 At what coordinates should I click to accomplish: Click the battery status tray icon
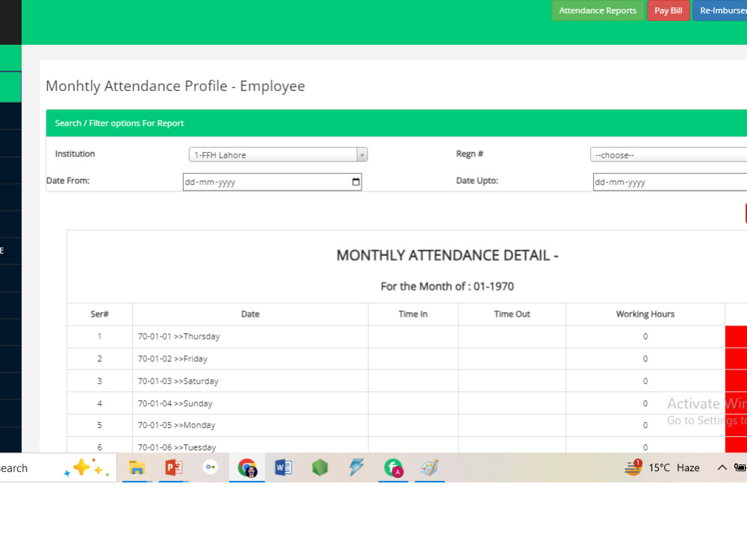(740, 467)
